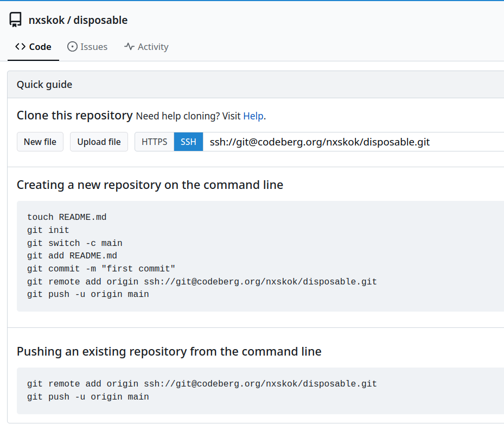Image resolution: width=504 pixels, height=443 pixels.
Task: Click the angle-brackets icon on the Code tab
Action: tap(21, 47)
